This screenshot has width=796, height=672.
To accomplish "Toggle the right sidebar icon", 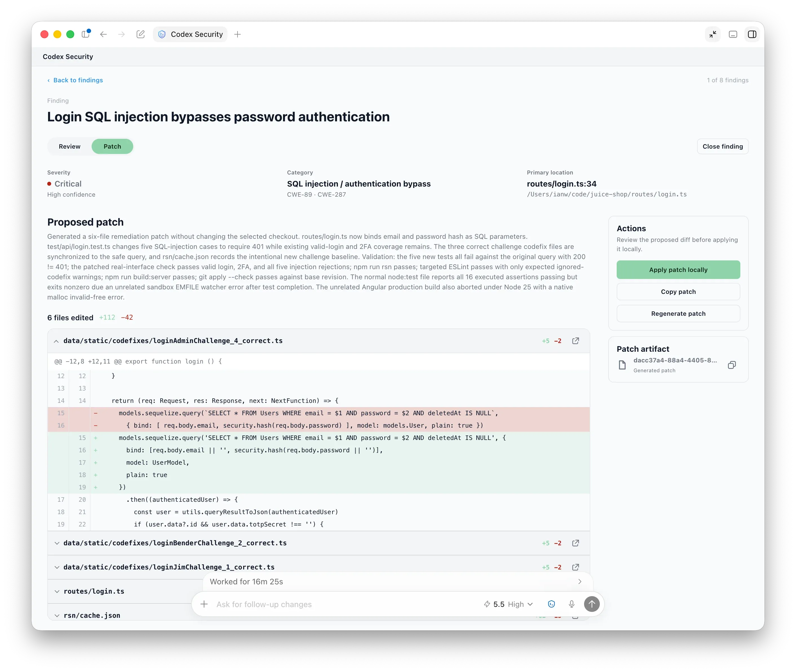I will click(752, 34).
